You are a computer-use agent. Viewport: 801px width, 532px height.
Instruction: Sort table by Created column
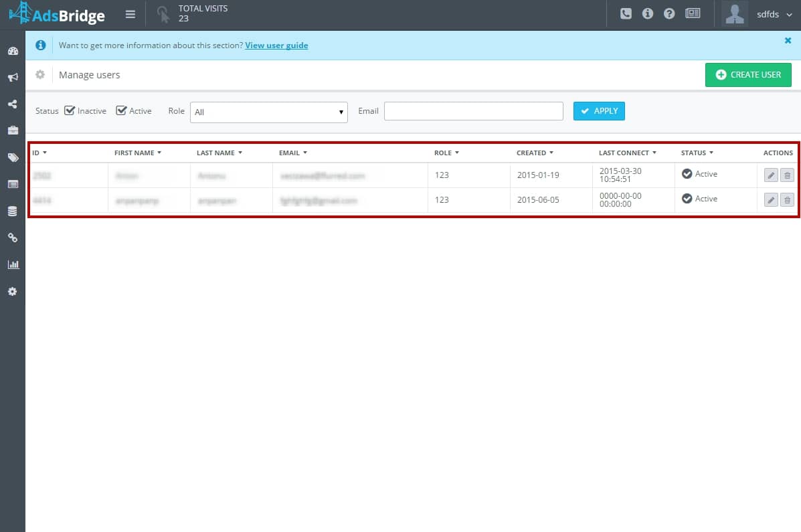[535, 153]
